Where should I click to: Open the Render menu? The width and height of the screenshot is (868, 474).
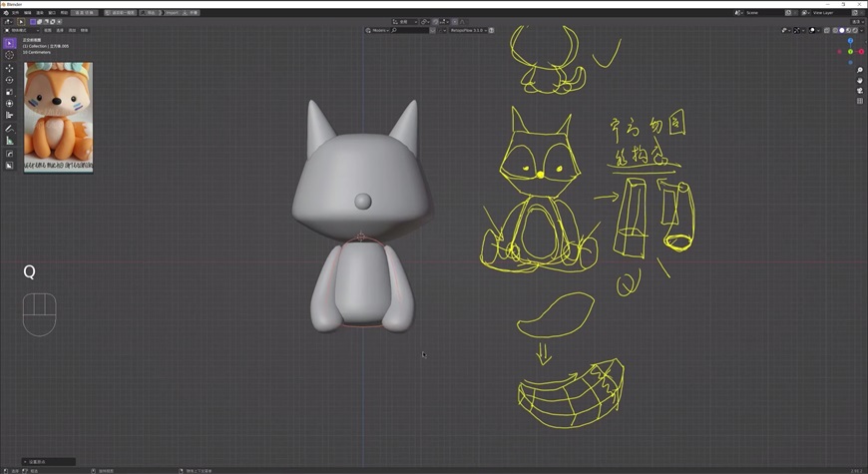click(x=39, y=13)
